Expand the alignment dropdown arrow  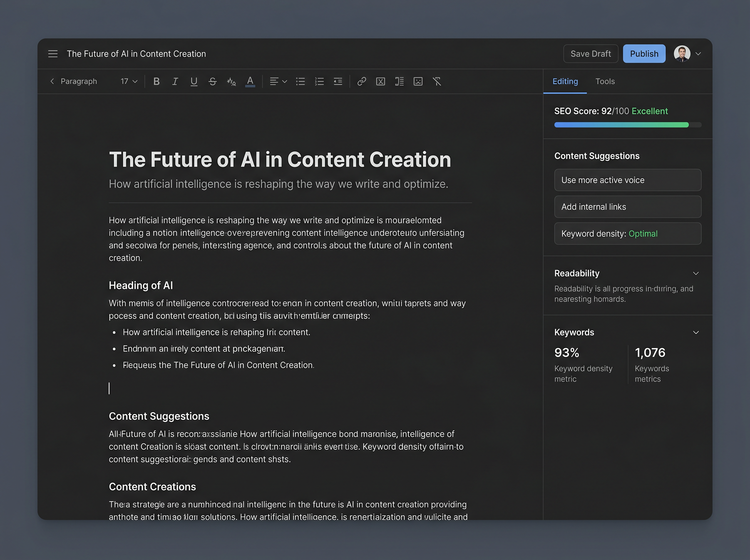point(285,81)
